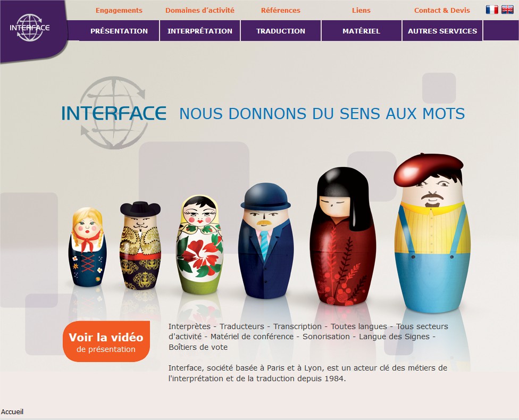
Task: Switch site to French via the flag icon
Action: (x=492, y=10)
